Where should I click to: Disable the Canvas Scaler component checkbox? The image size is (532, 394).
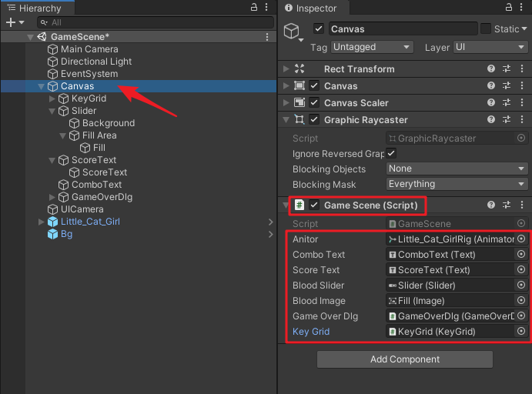(314, 102)
